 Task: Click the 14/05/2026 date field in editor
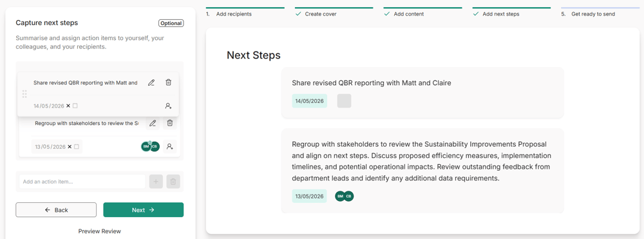click(x=49, y=106)
